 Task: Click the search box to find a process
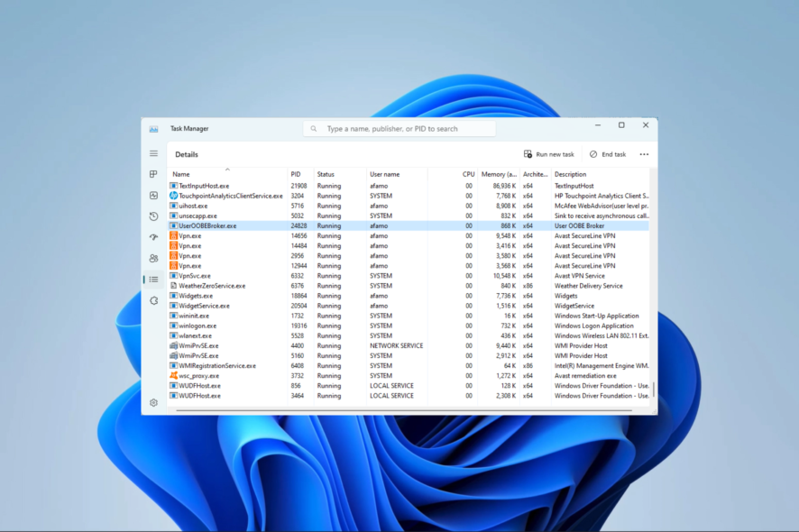point(399,128)
